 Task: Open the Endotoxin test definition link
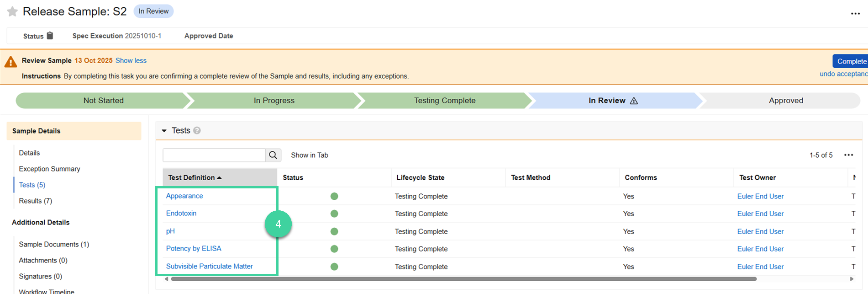181,213
